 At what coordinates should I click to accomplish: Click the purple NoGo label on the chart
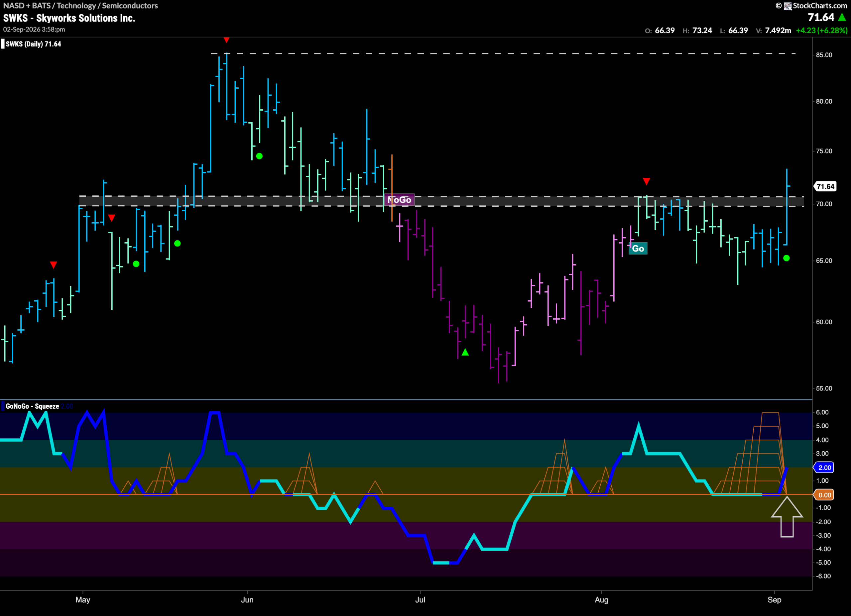pyautogui.click(x=399, y=200)
